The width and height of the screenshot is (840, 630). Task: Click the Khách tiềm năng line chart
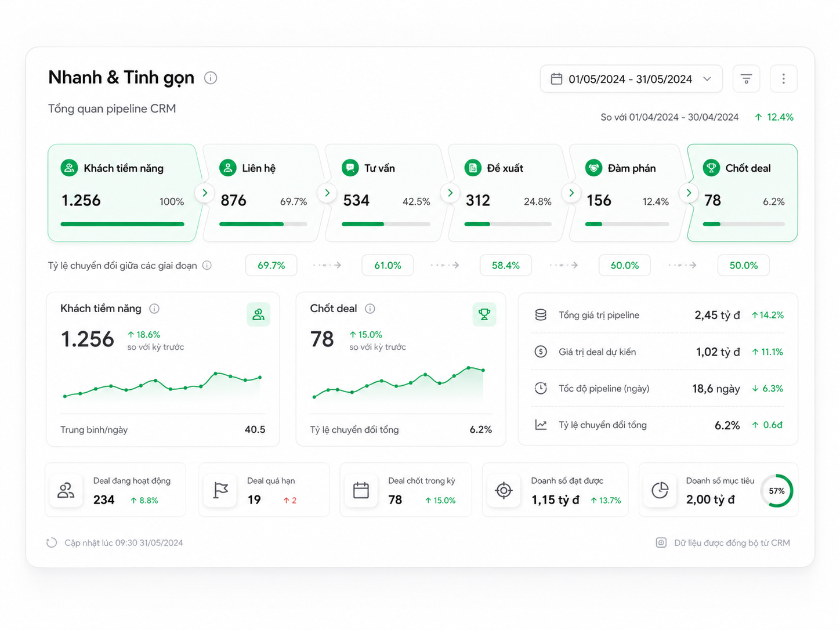[x=162, y=385]
